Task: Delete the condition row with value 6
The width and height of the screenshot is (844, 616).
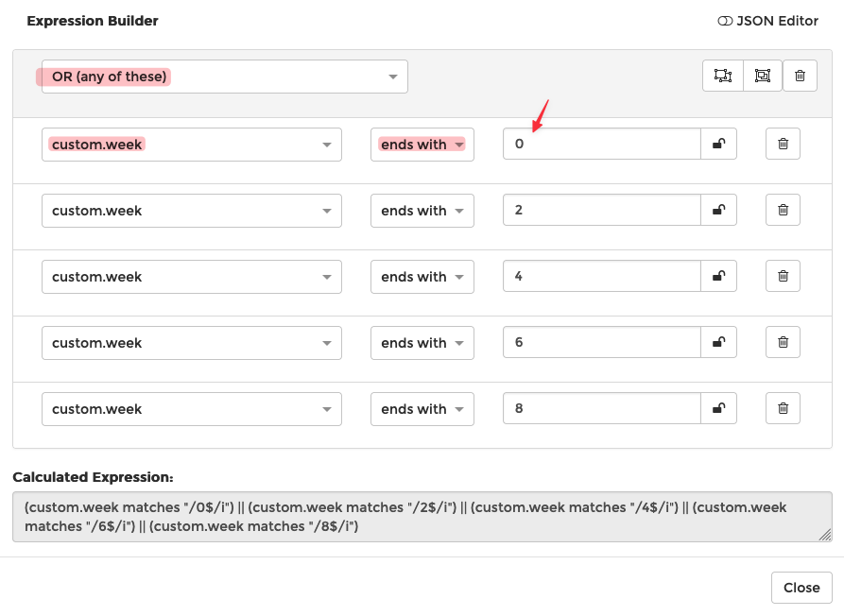Action: 783,342
